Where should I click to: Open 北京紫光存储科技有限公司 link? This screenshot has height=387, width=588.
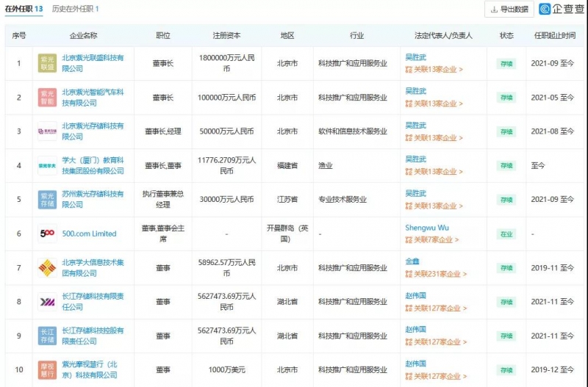click(x=93, y=131)
